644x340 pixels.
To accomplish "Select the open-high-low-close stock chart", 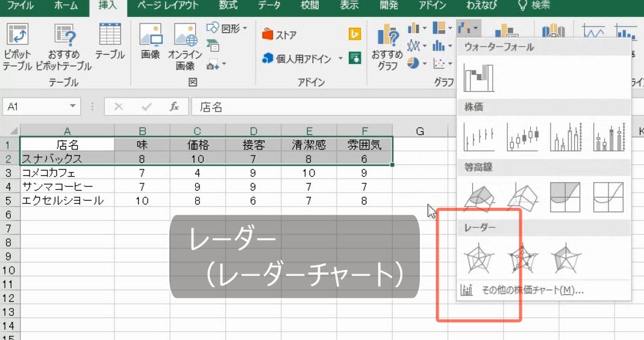I will click(522, 137).
